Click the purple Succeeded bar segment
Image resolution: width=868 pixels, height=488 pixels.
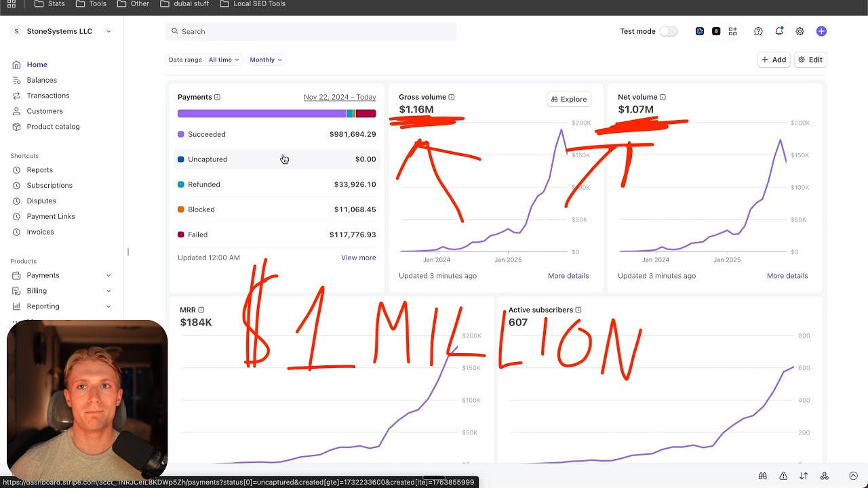[262, 114]
